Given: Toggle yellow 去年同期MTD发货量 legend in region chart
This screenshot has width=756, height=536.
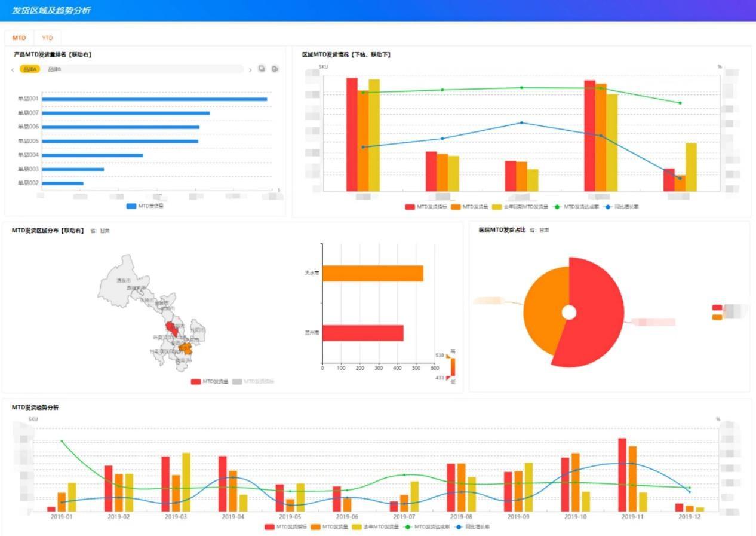Looking at the screenshot, I should point(520,207).
